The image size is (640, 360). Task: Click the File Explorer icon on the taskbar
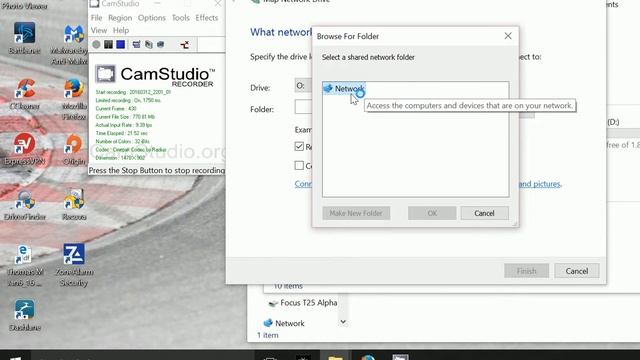point(335,356)
